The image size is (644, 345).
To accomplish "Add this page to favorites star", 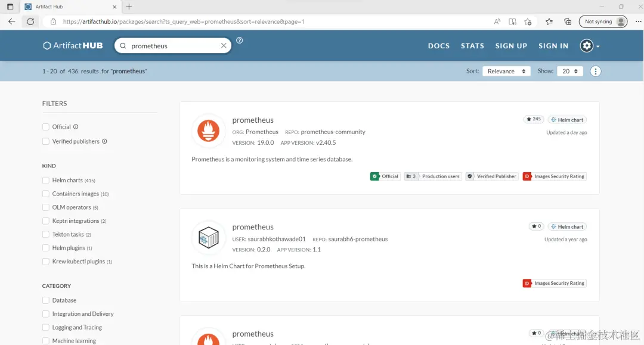I will pyautogui.click(x=528, y=21).
